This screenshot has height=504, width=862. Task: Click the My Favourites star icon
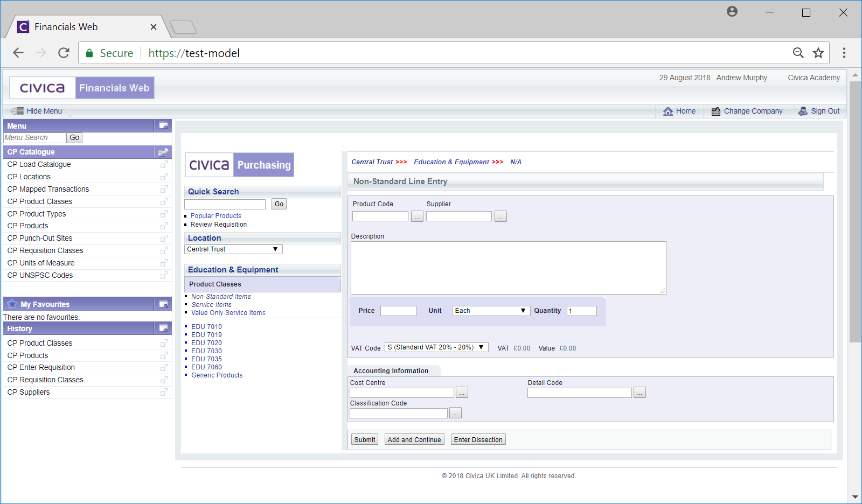coord(12,304)
